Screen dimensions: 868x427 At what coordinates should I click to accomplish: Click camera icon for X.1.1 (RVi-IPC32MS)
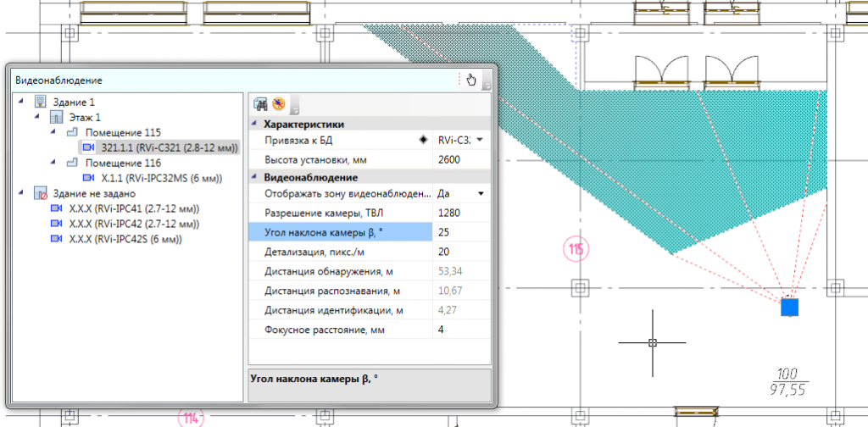pyautogui.click(x=88, y=178)
